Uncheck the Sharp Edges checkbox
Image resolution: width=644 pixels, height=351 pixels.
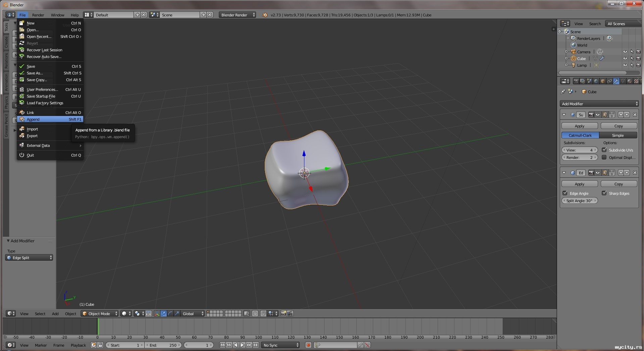click(x=604, y=193)
